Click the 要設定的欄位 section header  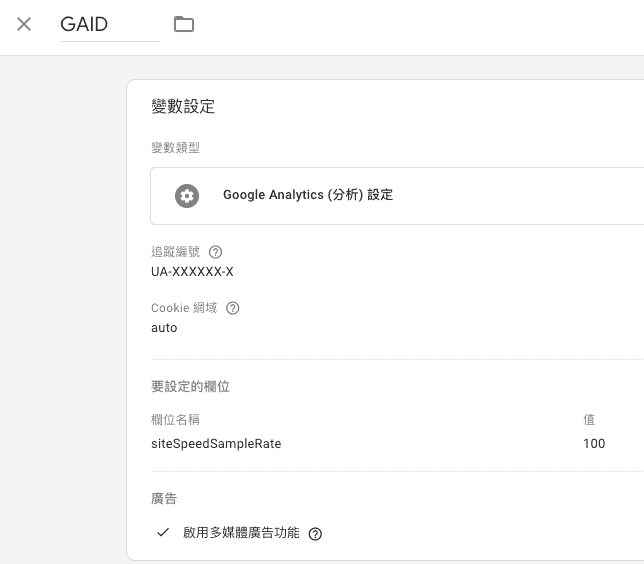click(190, 386)
